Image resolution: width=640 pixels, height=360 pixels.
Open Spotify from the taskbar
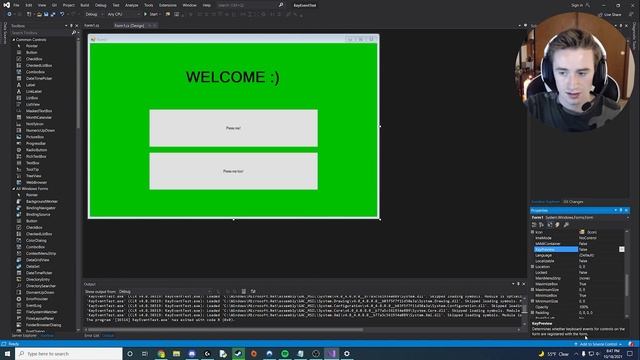pyautogui.click(x=285, y=353)
